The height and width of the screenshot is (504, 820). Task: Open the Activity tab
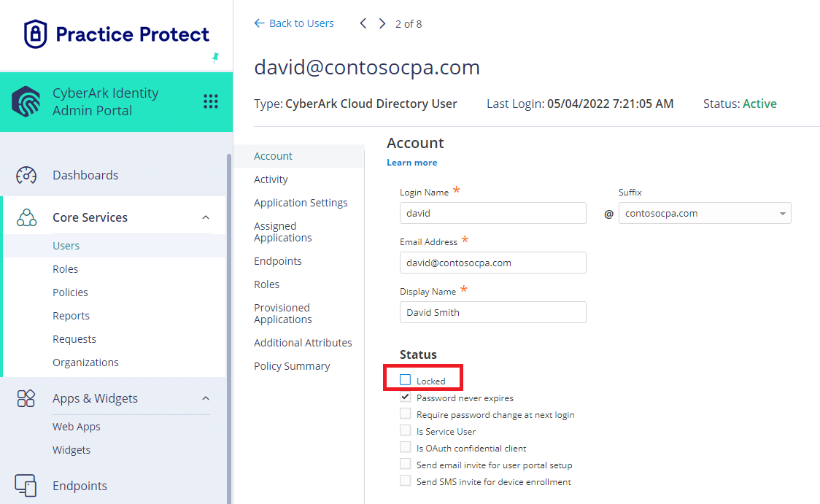271,179
